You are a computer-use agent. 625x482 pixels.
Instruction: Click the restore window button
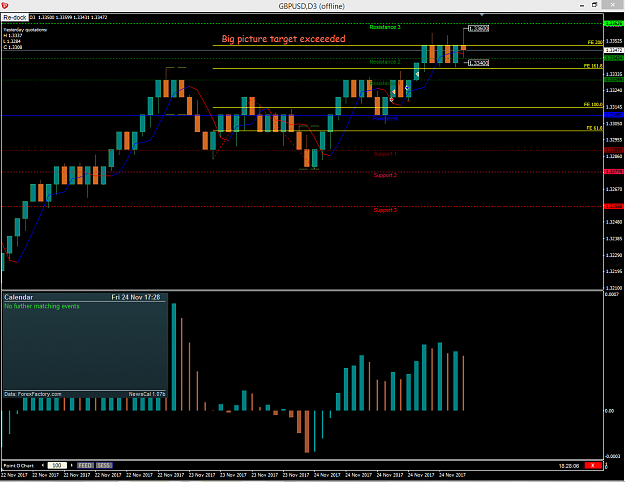(594, 5)
